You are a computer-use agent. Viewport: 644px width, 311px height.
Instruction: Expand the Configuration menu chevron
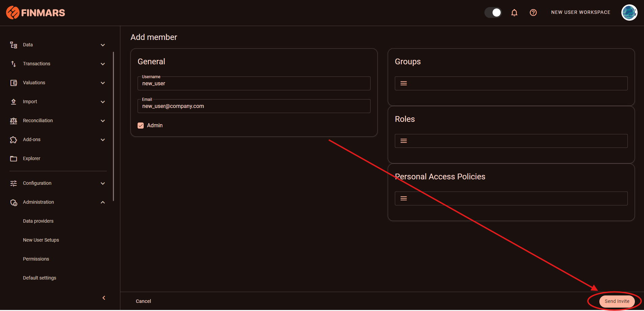[103, 183]
